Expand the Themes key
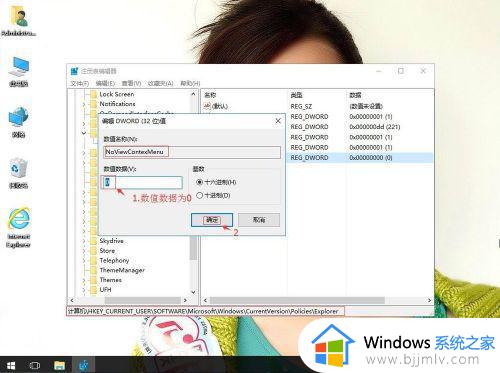 (x=84, y=280)
